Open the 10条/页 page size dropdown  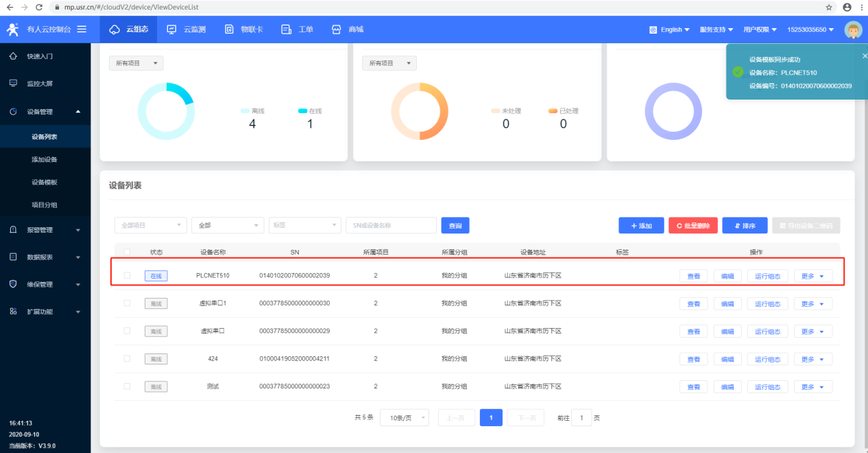point(404,417)
